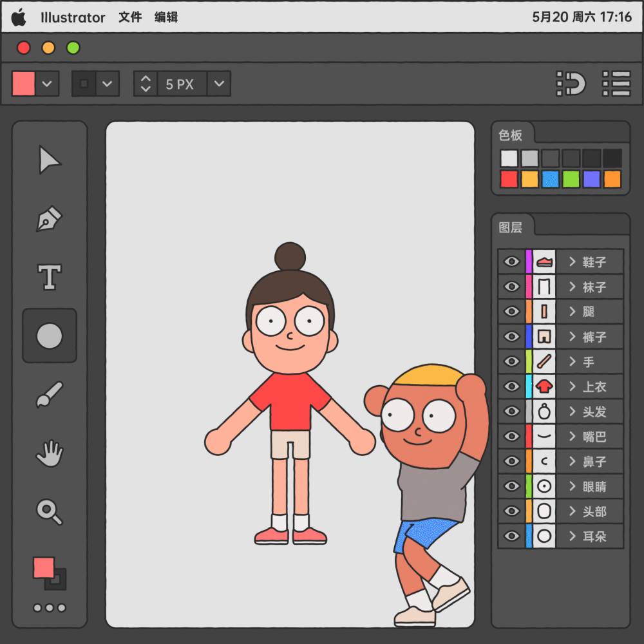The height and width of the screenshot is (644, 644).
Task: Select the 头发 layer name
Action: (594, 412)
